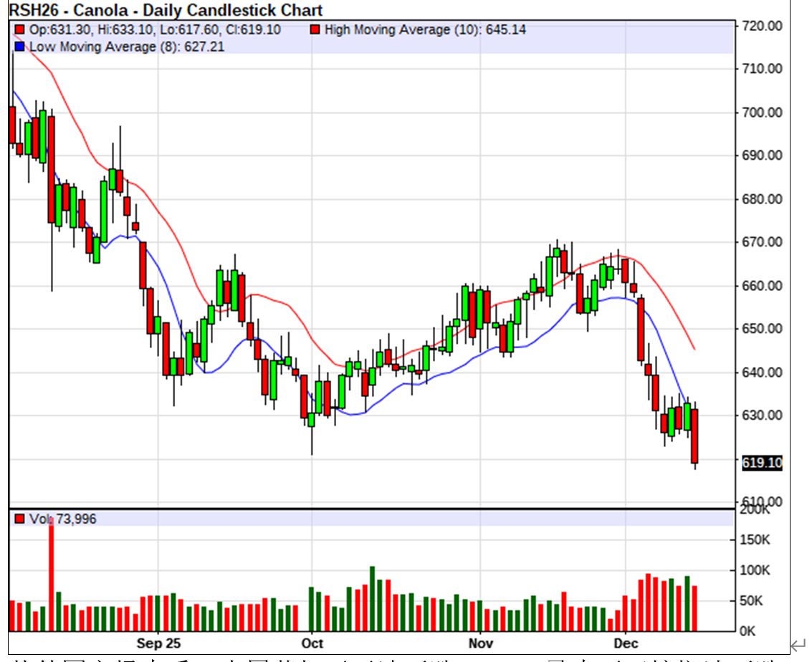Click the chart title RSH26 - Canola
812x662 pixels.
[x=165, y=10]
